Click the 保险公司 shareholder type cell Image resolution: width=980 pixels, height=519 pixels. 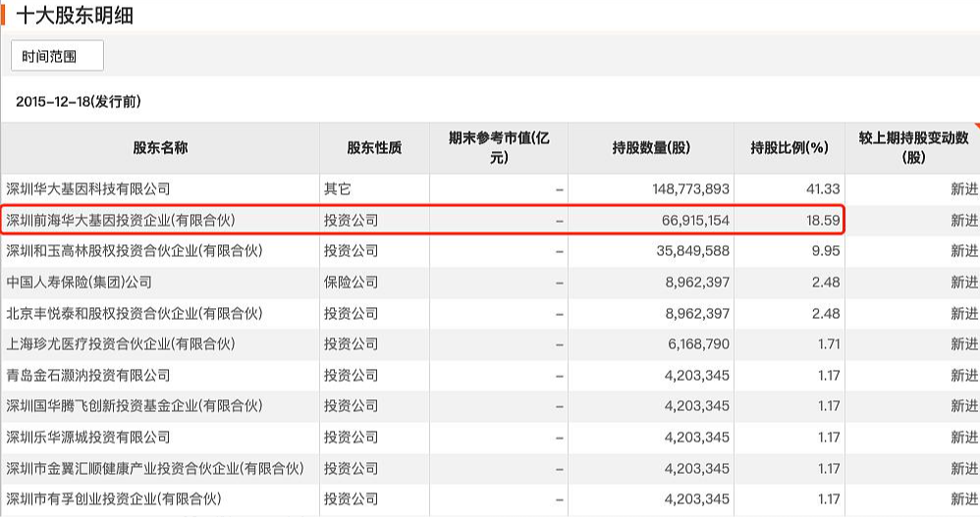(351, 282)
